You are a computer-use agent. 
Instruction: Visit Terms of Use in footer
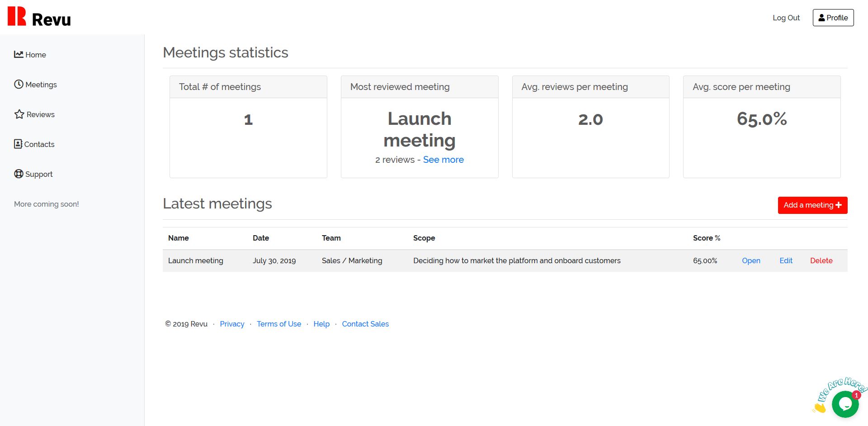click(x=278, y=324)
